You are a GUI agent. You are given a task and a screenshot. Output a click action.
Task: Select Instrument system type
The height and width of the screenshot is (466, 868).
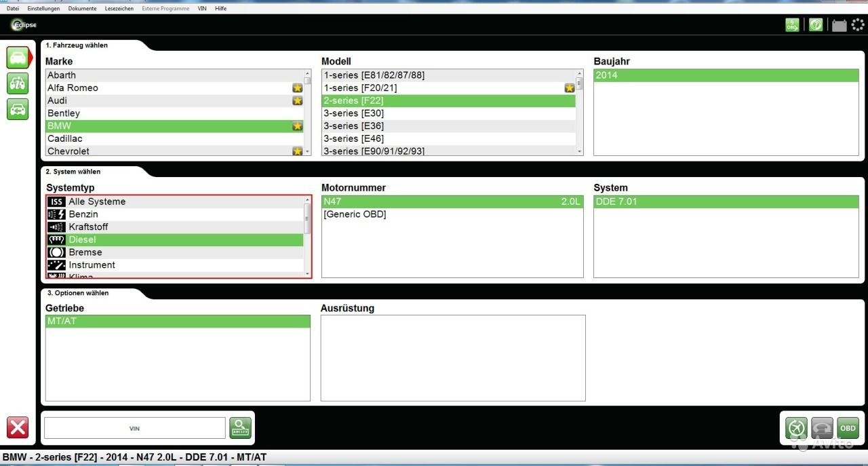(175, 265)
